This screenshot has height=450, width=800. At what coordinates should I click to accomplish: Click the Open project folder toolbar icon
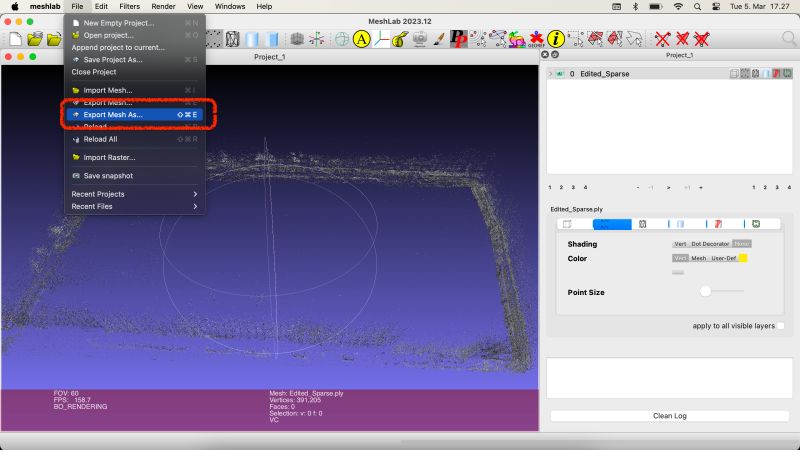pyautogui.click(x=35, y=39)
